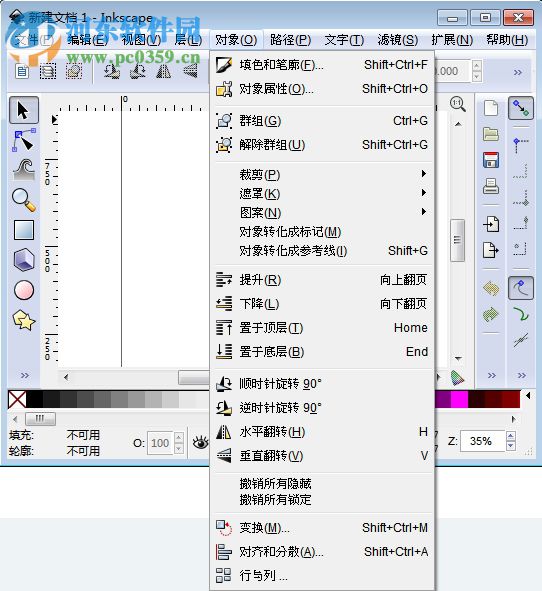Select the Ellipse circle tool

[24, 290]
